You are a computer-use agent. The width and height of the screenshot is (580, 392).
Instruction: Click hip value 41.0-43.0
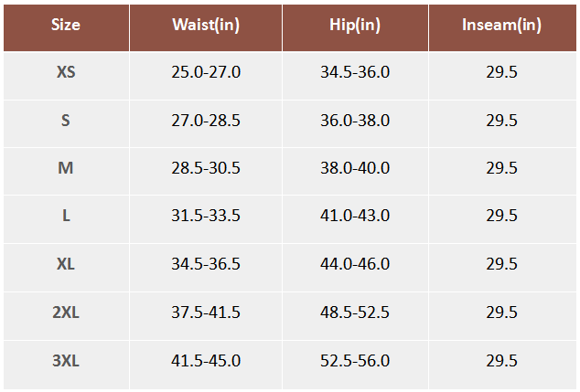[x=355, y=216]
